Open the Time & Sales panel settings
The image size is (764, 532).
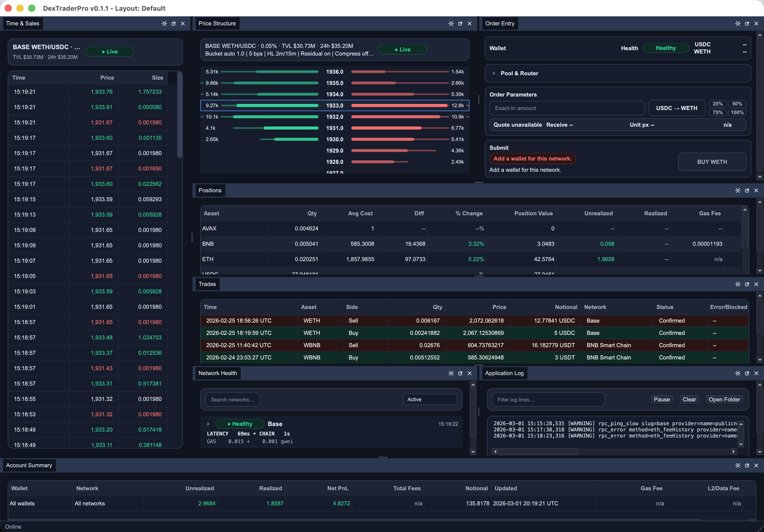click(x=164, y=24)
